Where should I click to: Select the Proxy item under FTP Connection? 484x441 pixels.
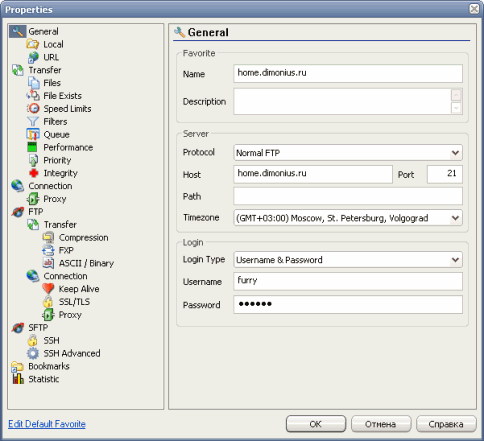pyautogui.click(x=70, y=315)
